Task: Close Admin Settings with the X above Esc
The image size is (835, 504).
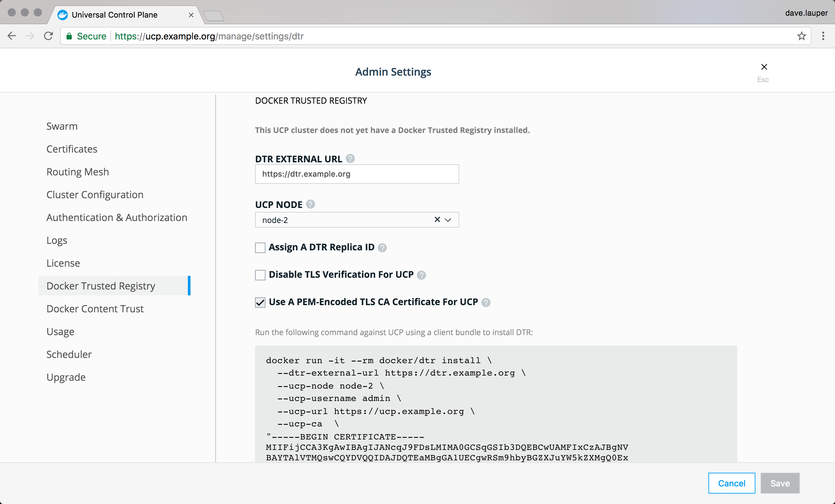Action: coord(764,67)
